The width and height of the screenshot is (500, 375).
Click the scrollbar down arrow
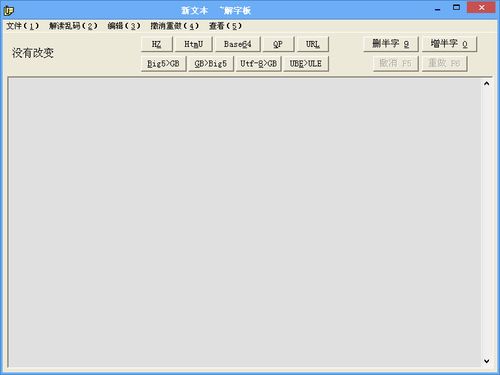pyautogui.click(x=487, y=361)
